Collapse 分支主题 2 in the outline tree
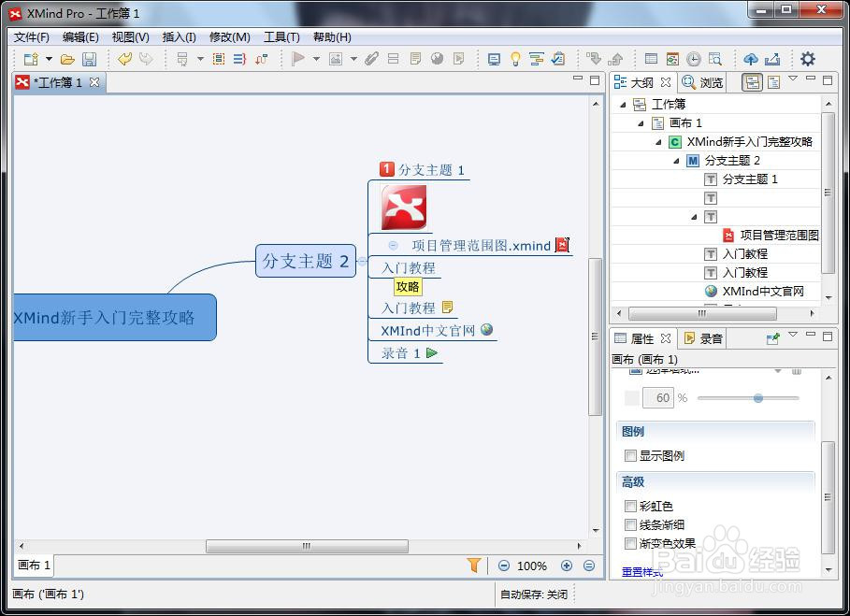The image size is (850, 616). [x=677, y=160]
